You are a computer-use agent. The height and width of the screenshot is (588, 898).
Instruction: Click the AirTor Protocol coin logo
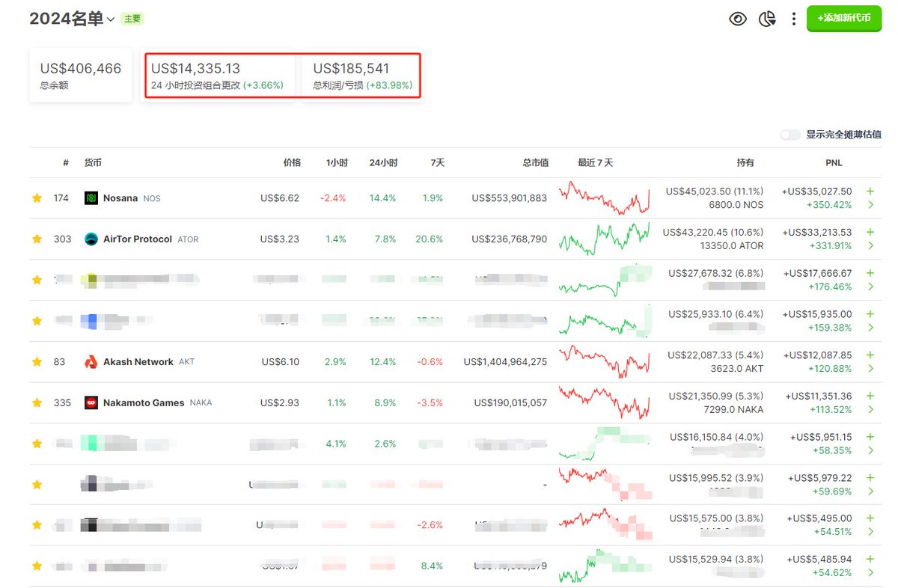point(91,239)
